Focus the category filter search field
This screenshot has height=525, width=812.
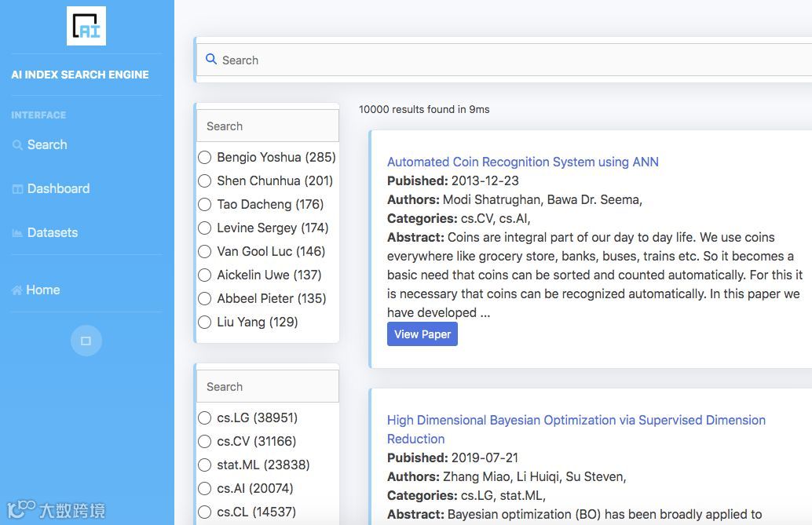point(268,386)
